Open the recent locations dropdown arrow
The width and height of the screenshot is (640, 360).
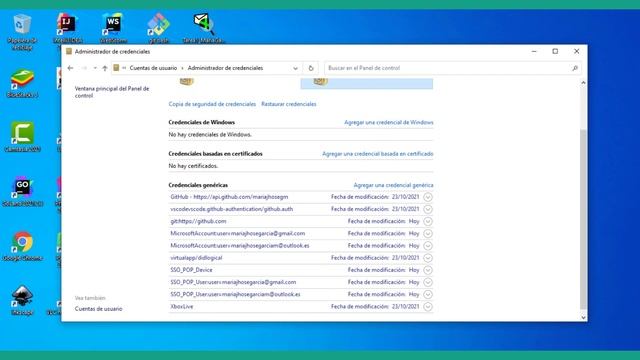pos(95,68)
